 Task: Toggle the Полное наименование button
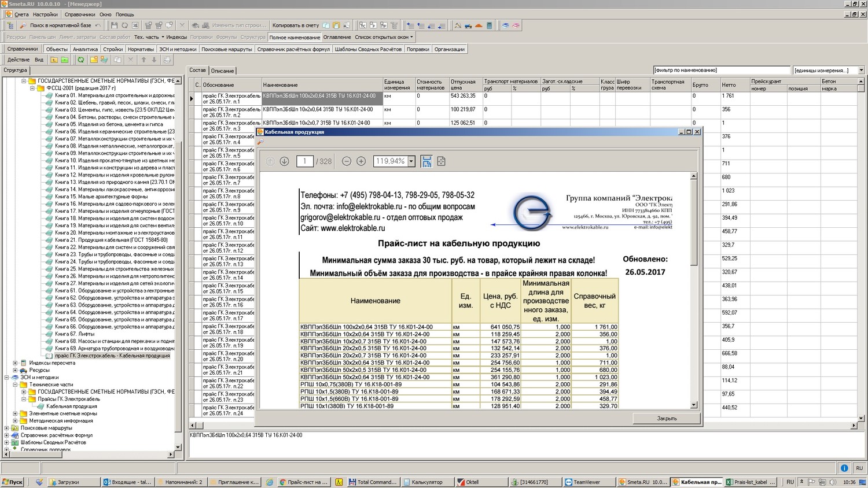tap(295, 37)
